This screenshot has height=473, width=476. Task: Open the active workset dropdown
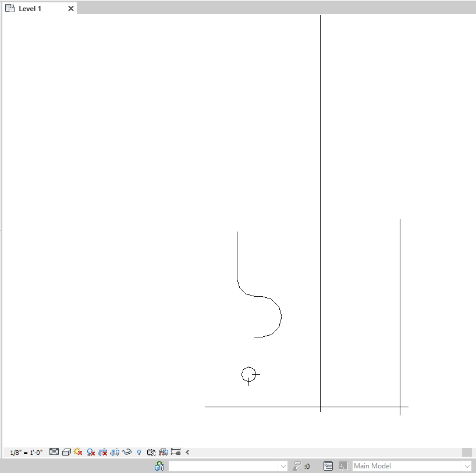(227, 466)
